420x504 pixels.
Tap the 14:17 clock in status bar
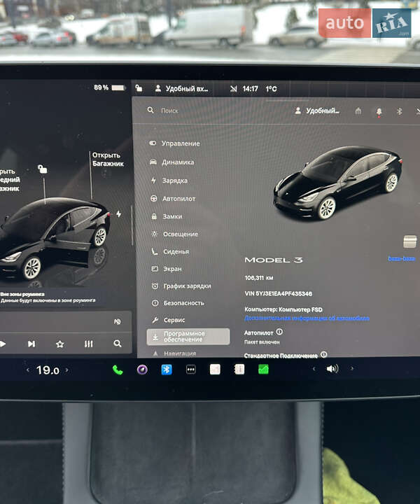(250, 89)
